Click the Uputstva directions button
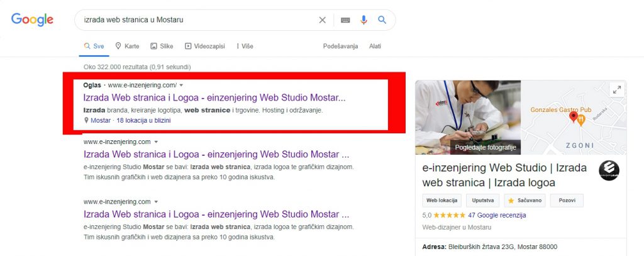Image resolution: width=644 pixels, height=256 pixels. coord(482,201)
